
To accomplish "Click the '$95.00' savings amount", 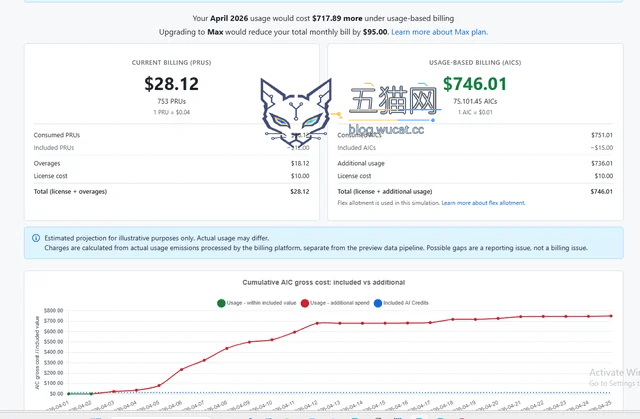I will pyautogui.click(x=375, y=32).
